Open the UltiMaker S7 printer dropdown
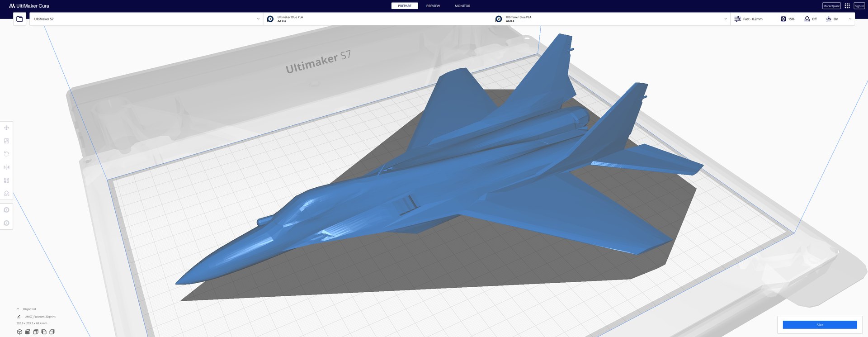868x337 pixels. point(146,19)
